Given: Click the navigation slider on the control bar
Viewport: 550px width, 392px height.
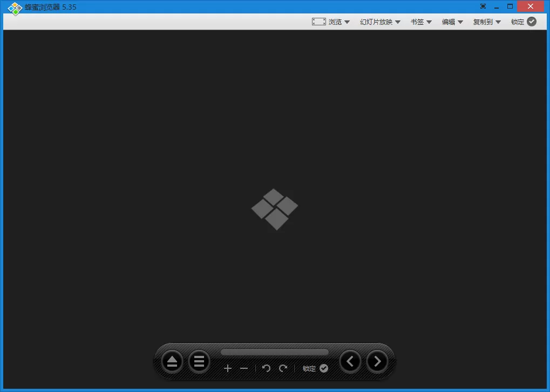Looking at the screenshot, I should pyautogui.click(x=274, y=351).
